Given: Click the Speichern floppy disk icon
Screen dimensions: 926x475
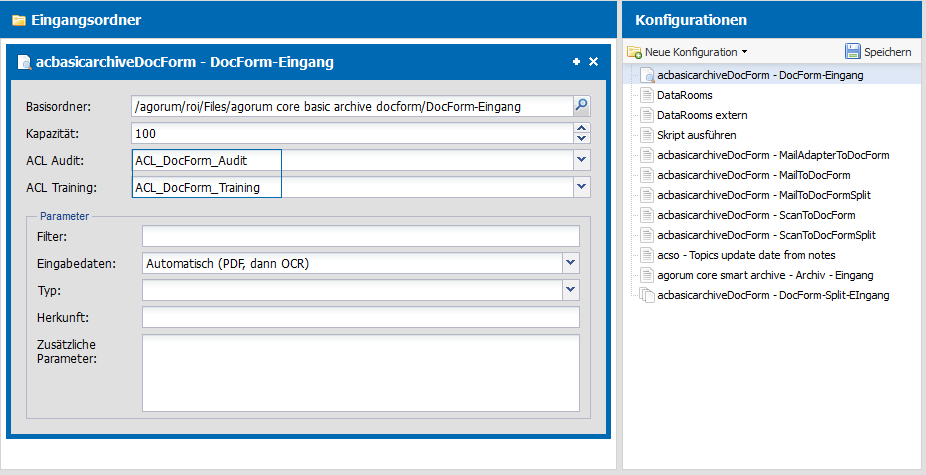Looking at the screenshot, I should point(853,51).
